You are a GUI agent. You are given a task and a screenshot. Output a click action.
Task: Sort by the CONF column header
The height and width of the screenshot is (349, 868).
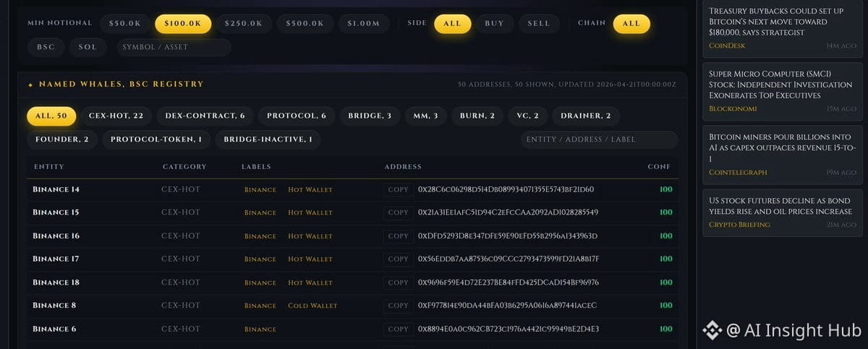coord(659,167)
